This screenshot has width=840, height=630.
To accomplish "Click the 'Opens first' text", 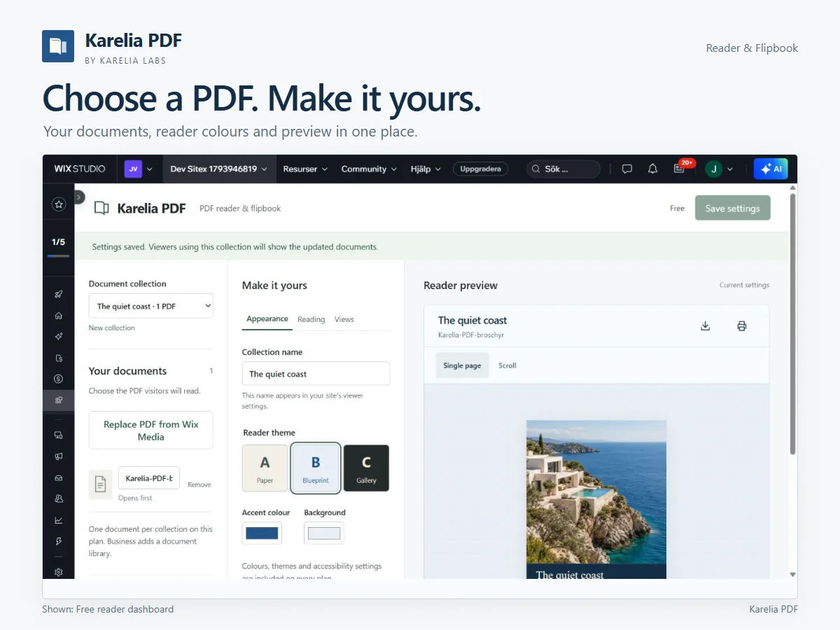I will point(135,498).
